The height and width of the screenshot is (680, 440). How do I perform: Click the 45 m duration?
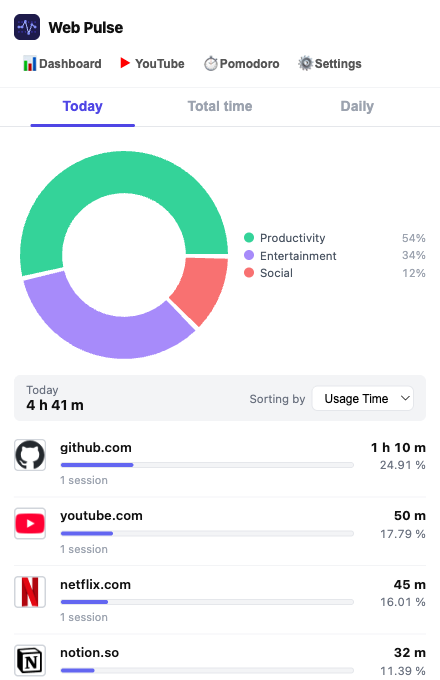[410, 585]
